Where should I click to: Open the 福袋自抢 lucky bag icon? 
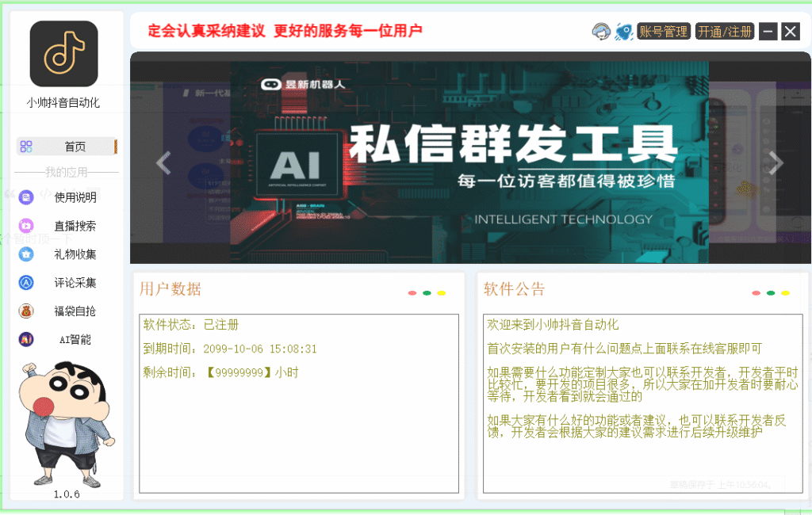(25, 311)
